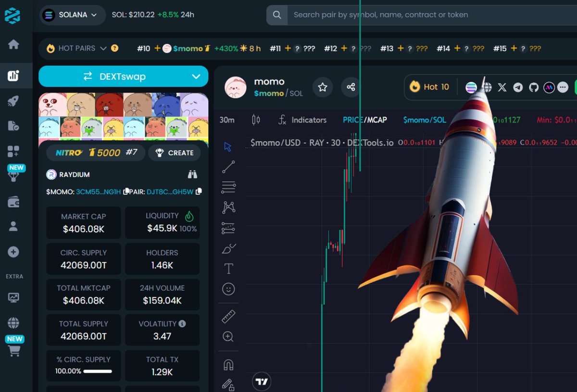Switch chart to PRICE view
This screenshot has height=392, width=577.
point(353,120)
